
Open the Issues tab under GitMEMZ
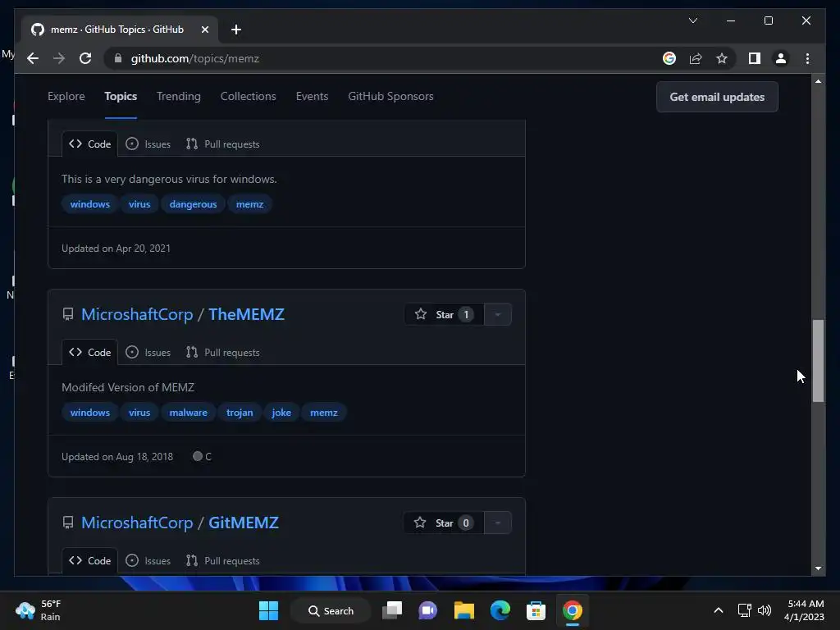coord(148,561)
